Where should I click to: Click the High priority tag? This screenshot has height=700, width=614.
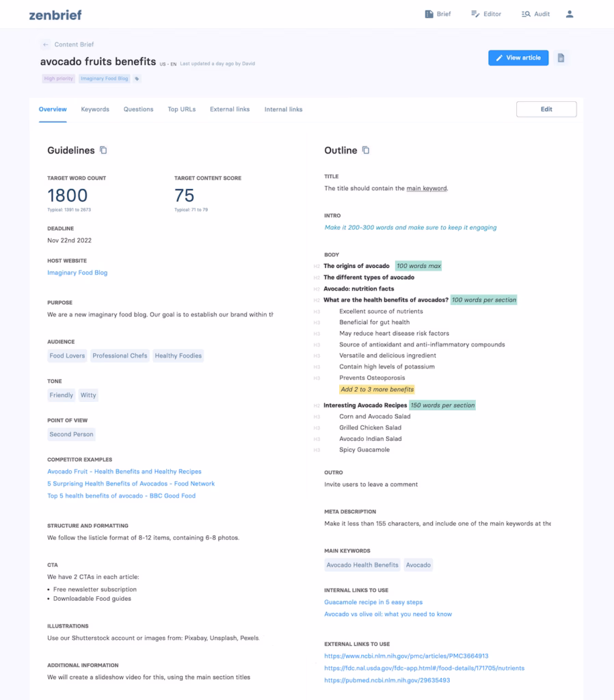[58, 79]
